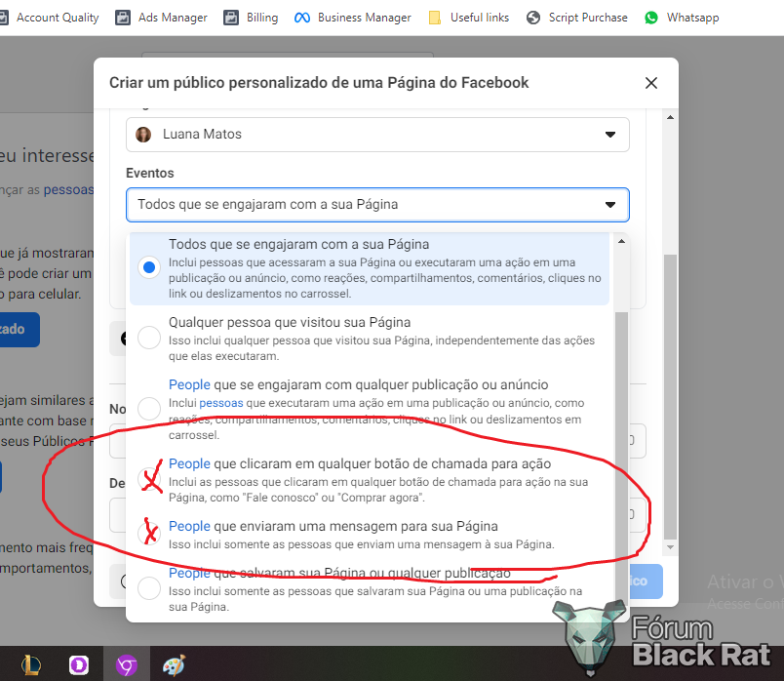This screenshot has width=784, height=681.
Task: Click description 'Inclui pessoas que acessaram a sua Página'
Action: pyautogui.click(x=384, y=278)
